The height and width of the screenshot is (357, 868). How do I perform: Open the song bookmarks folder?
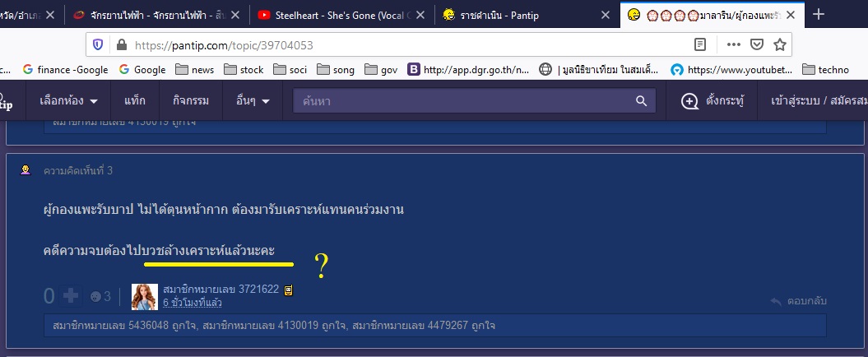[x=336, y=69]
